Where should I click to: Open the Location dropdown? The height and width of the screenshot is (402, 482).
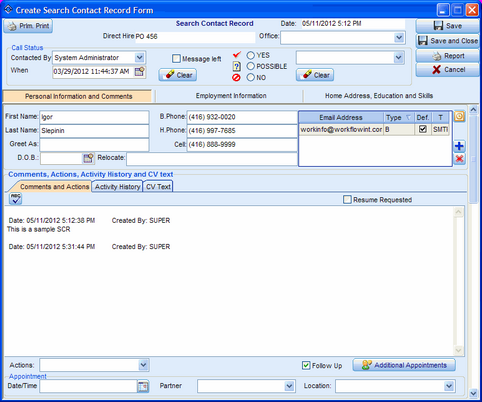(449, 386)
